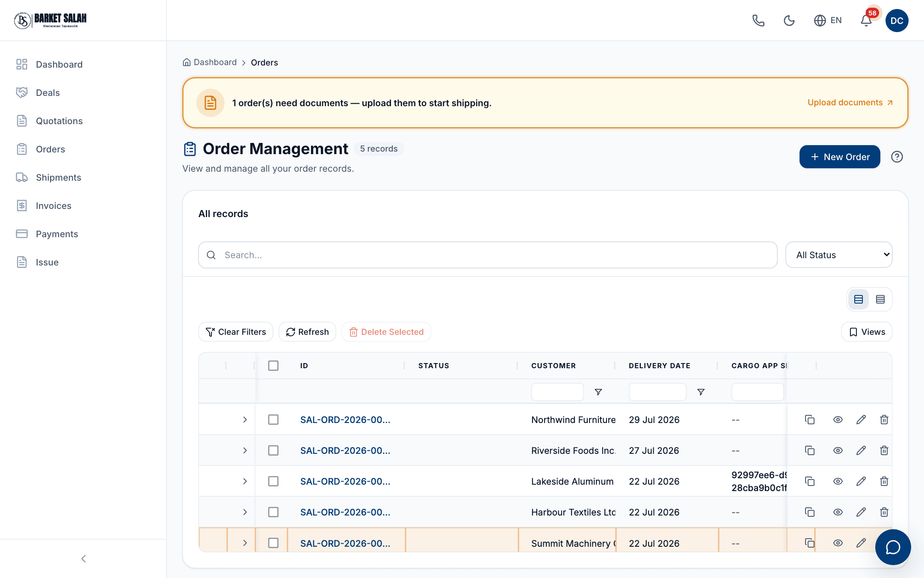The width and height of the screenshot is (924, 578).
Task: Click the Clear Filters button
Action: [236, 332]
